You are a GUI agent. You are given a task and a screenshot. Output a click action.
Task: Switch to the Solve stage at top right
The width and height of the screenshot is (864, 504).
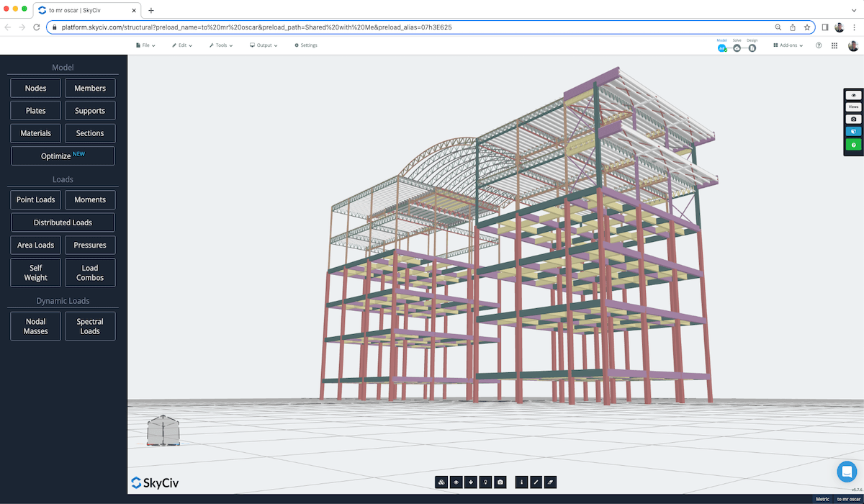737,48
